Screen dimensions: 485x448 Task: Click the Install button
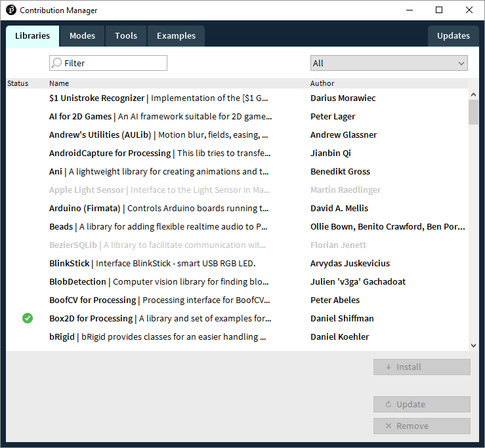click(x=421, y=367)
